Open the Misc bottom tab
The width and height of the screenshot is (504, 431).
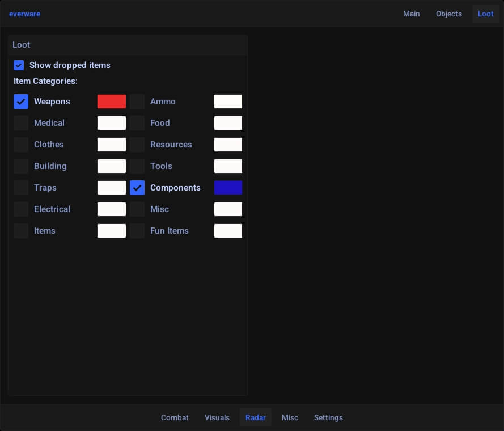click(x=290, y=417)
